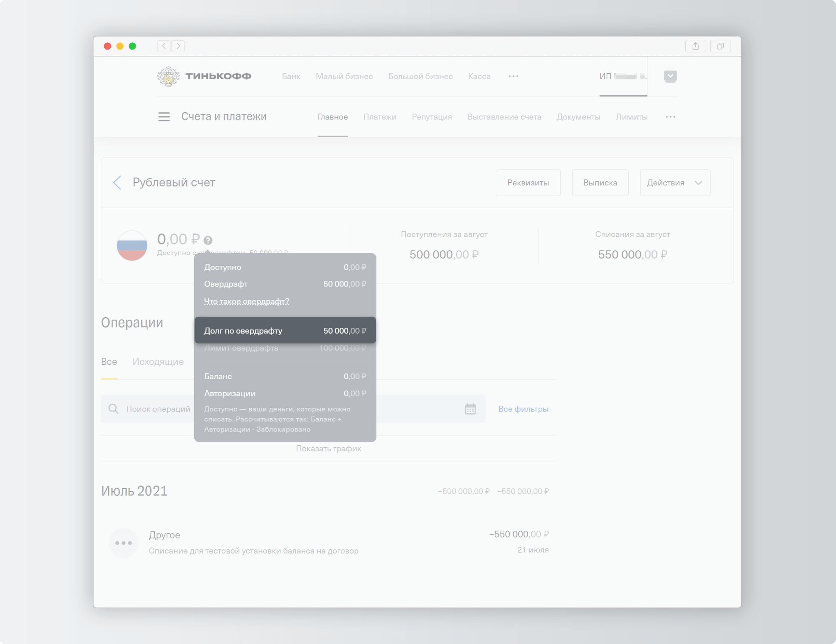Open the hamburger menu next to Счета и платежи
This screenshot has width=836, height=644.
coord(164,117)
